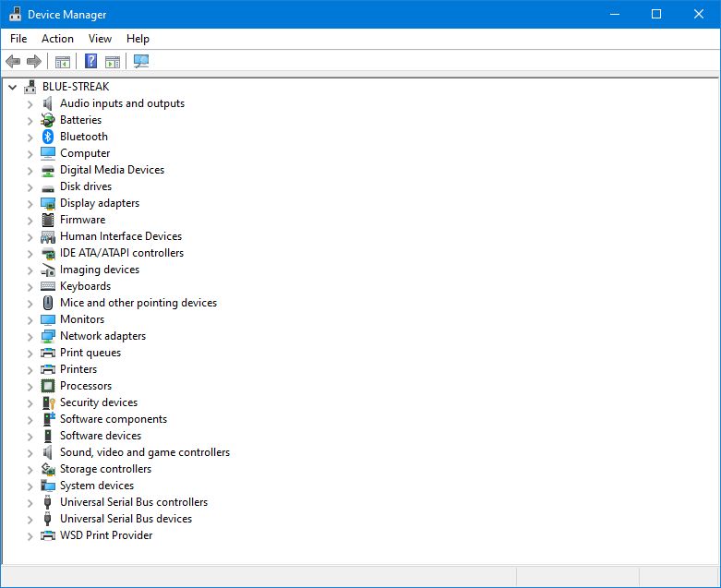Image resolution: width=721 pixels, height=588 pixels.
Task: Select the Sound, video and game controllers label
Action: click(x=145, y=452)
